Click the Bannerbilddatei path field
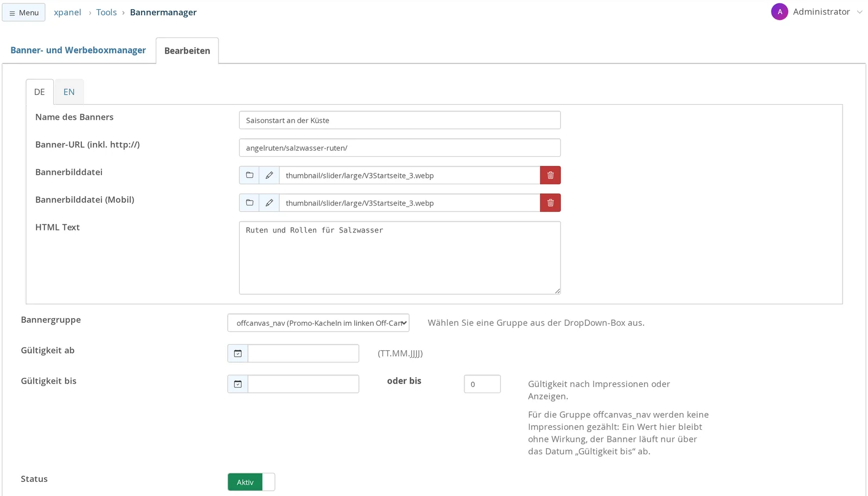The image size is (868, 496). click(410, 175)
